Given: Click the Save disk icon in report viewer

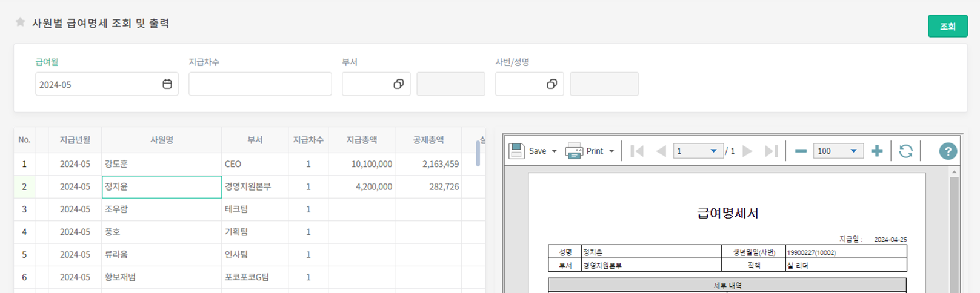Looking at the screenshot, I should (x=516, y=151).
